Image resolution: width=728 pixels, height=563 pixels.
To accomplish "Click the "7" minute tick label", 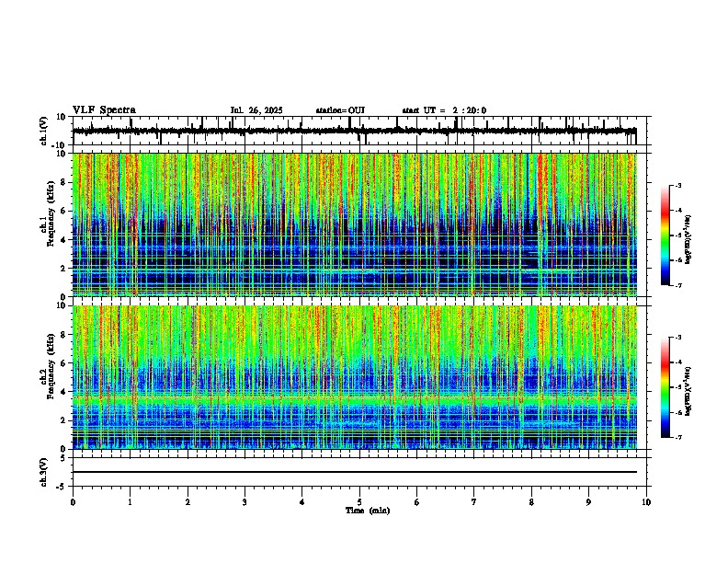I will 474,502.
